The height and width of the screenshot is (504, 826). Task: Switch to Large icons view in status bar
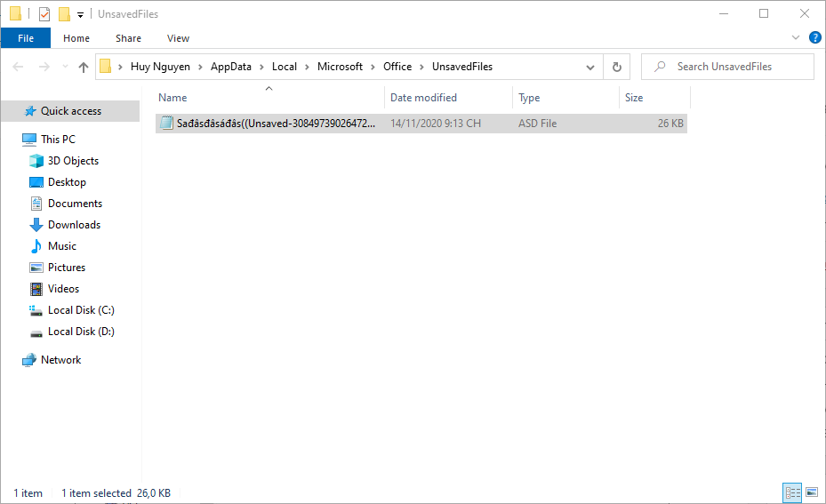[812, 493]
